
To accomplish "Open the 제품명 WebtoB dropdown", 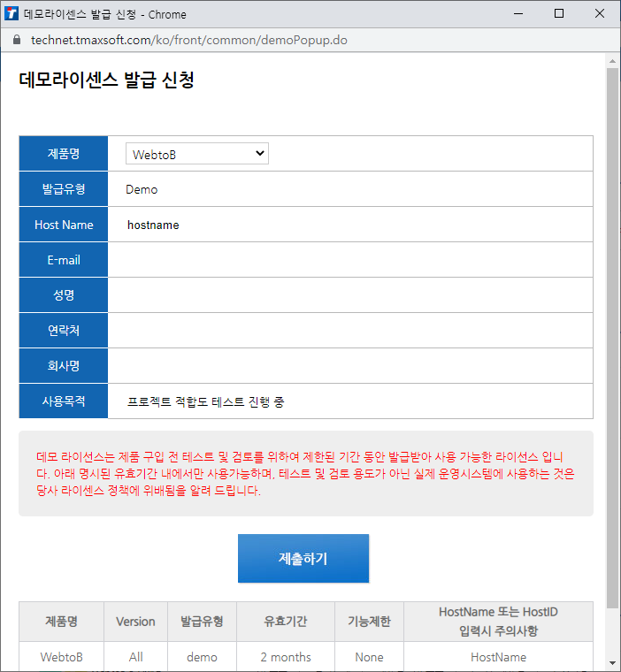I will click(x=197, y=154).
